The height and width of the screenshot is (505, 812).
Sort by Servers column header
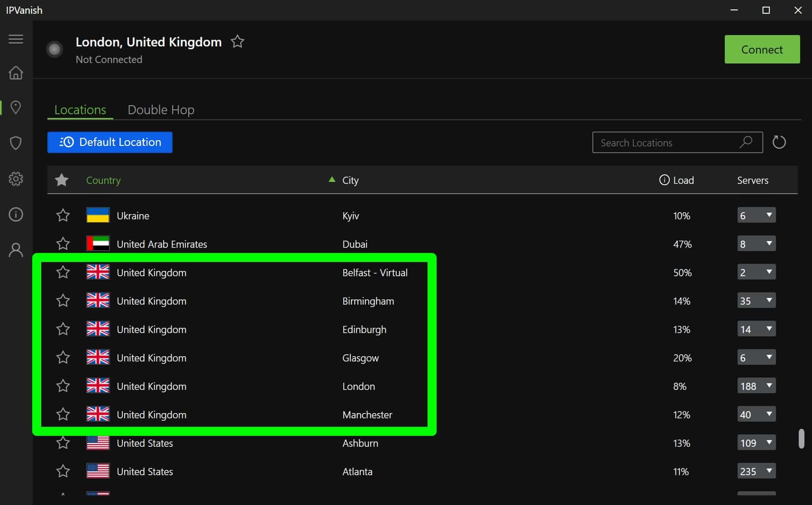pyautogui.click(x=753, y=180)
